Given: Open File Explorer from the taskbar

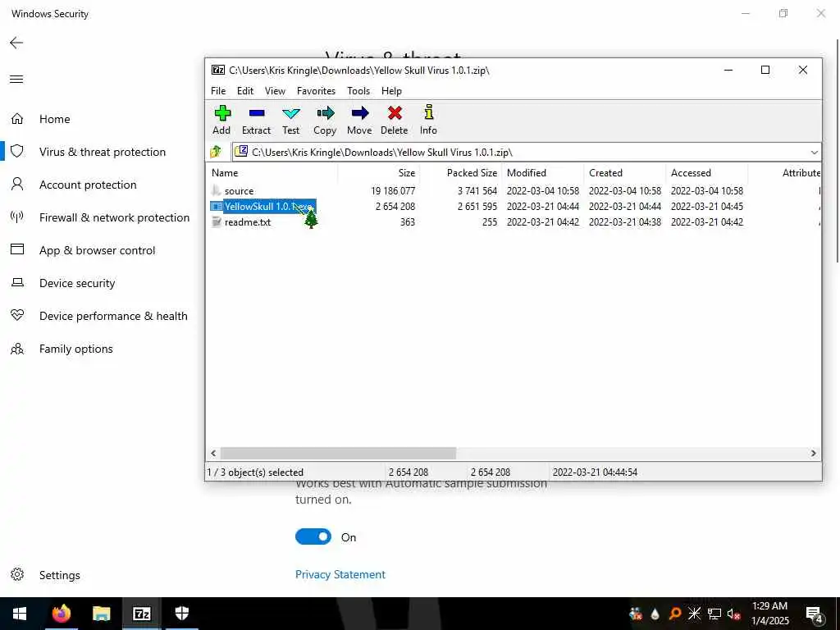Looking at the screenshot, I should tap(101, 613).
